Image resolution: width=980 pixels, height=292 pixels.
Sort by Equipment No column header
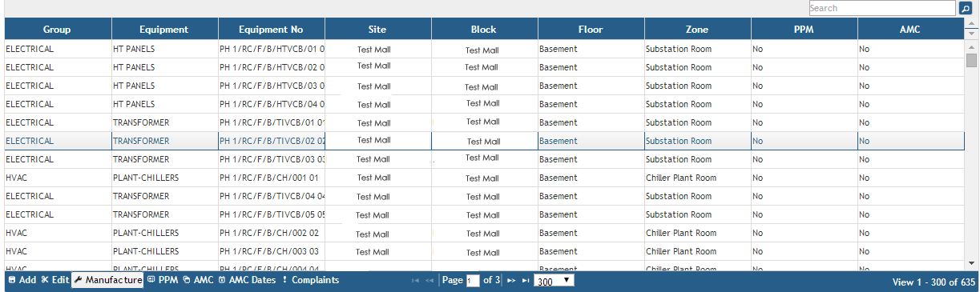272,29
